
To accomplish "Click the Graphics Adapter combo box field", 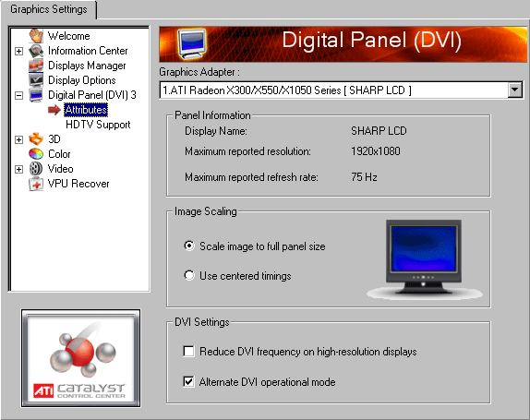I will (342, 90).
